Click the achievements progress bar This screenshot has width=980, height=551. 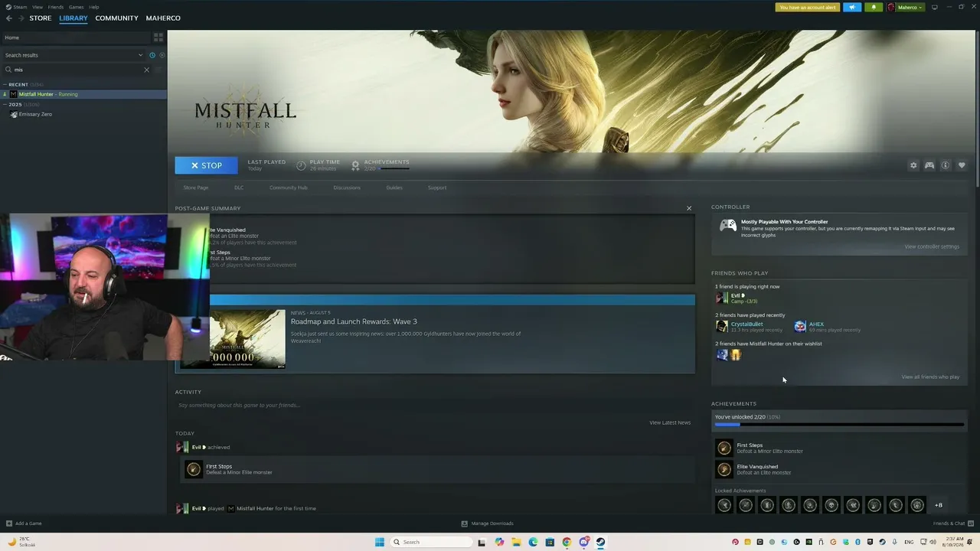pyautogui.click(x=839, y=425)
